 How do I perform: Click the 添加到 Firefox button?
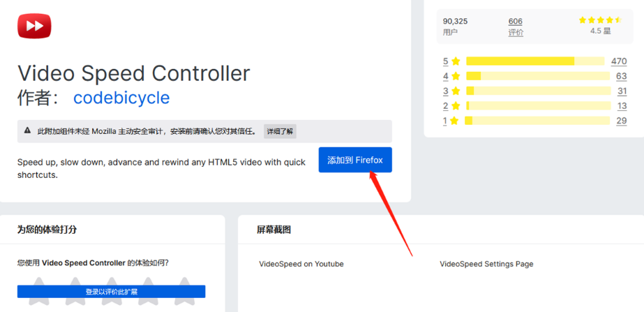[x=355, y=160]
